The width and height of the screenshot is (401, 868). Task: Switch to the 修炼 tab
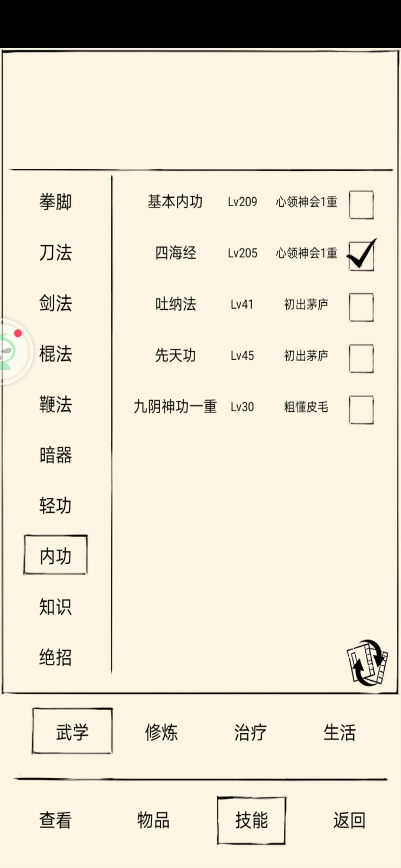[x=162, y=732]
